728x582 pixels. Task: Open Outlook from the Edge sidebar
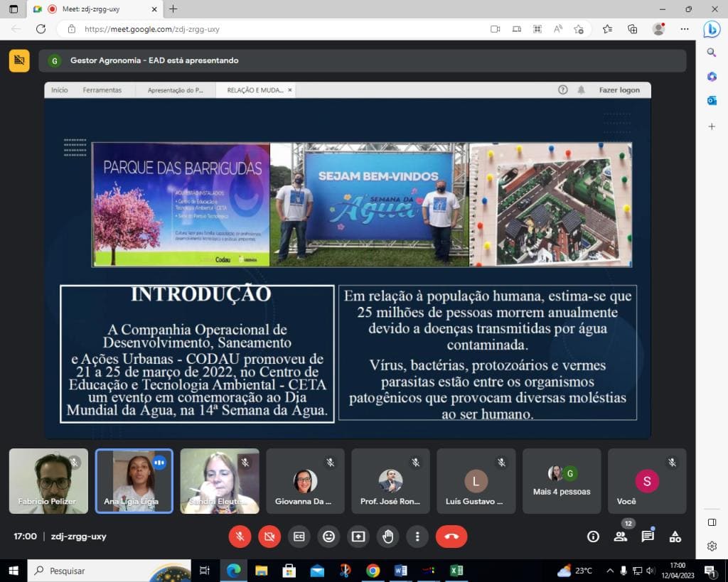click(712, 100)
